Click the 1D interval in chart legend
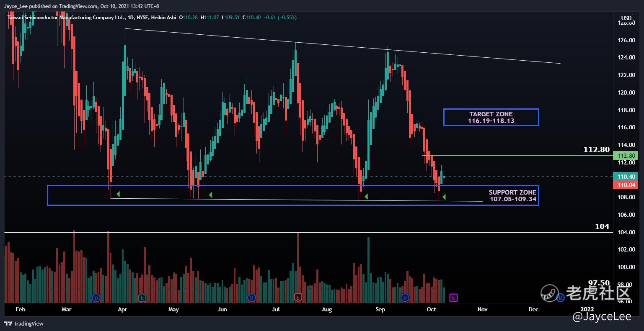 pyautogui.click(x=131, y=18)
